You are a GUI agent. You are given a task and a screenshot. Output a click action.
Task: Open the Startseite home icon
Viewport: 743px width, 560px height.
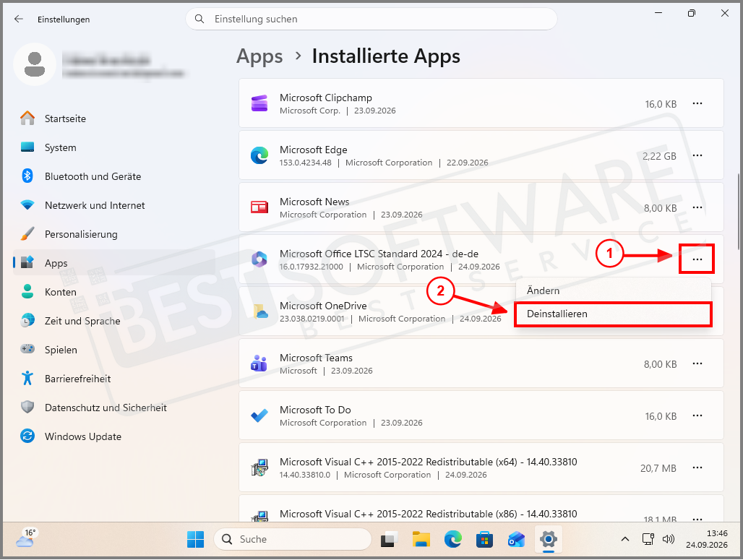(27, 119)
